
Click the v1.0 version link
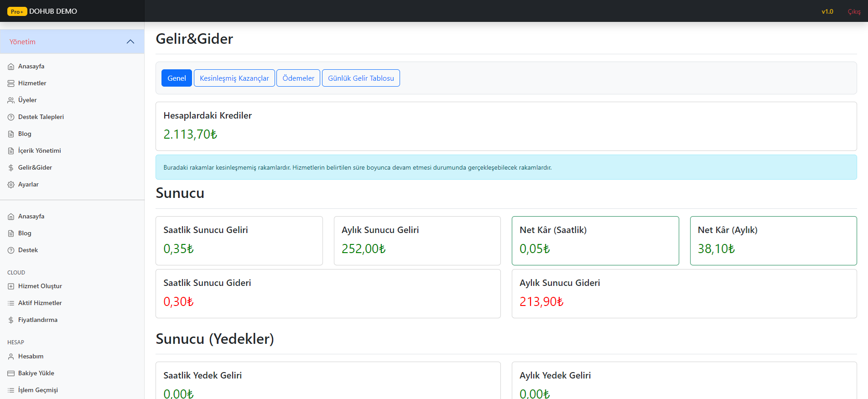(x=827, y=11)
